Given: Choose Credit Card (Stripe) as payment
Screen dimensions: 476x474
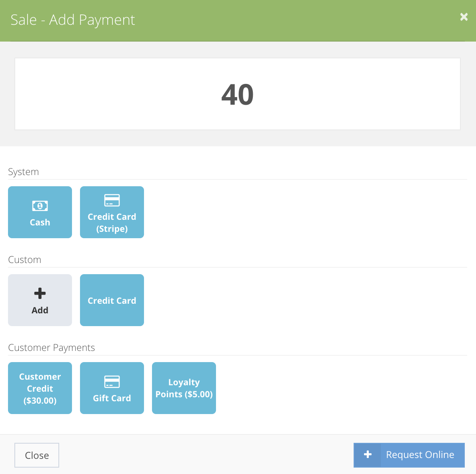Looking at the screenshot, I should 112,212.
